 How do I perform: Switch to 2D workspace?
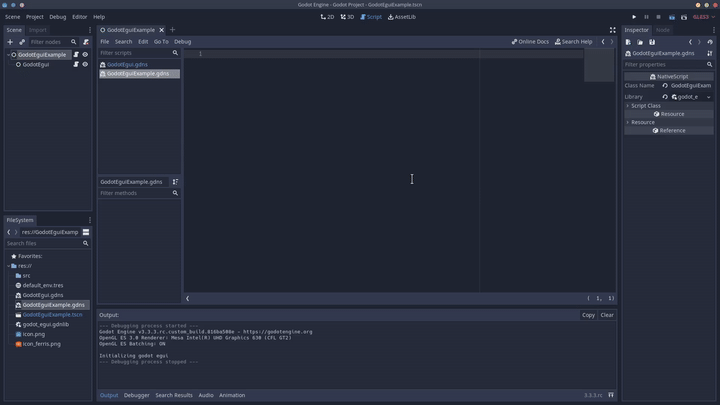click(327, 17)
